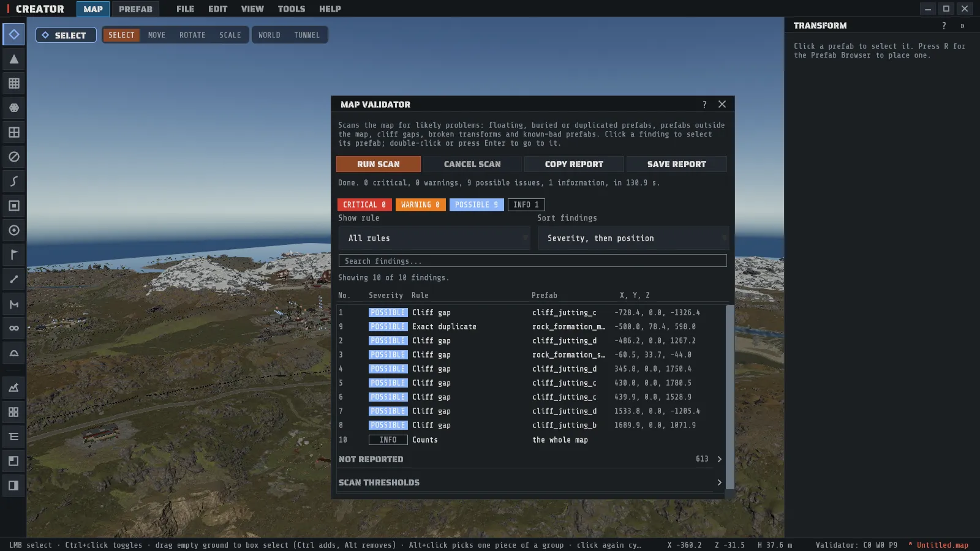Select the circle target tool

pos(13,230)
